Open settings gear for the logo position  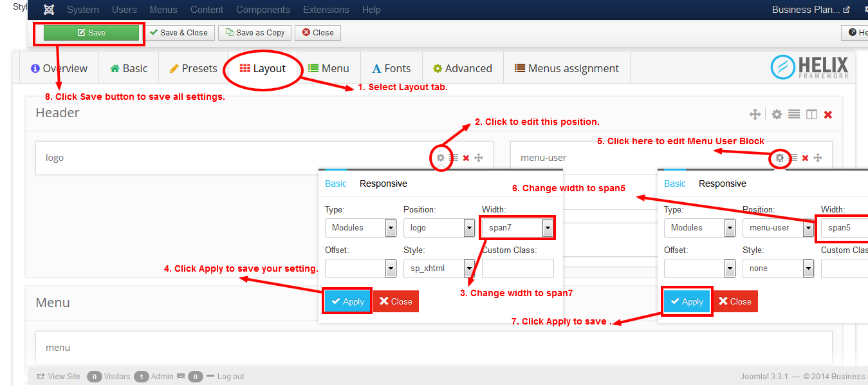click(x=440, y=158)
